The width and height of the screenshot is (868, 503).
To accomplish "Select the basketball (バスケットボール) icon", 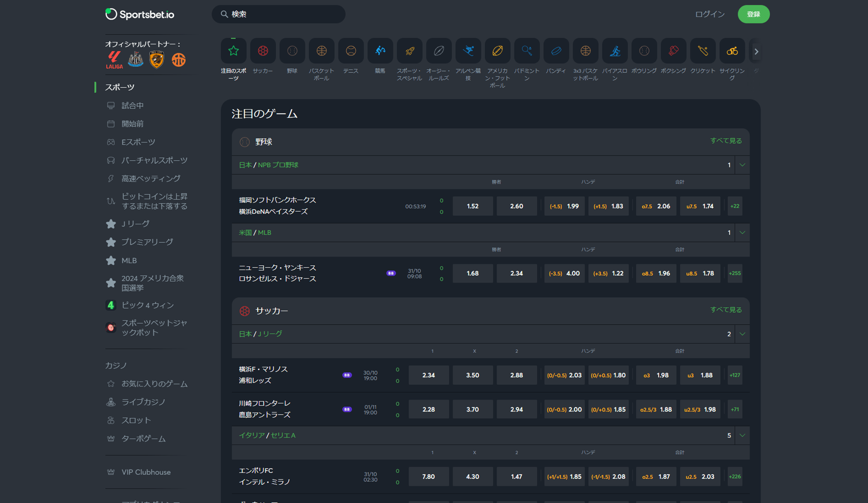I will (321, 51).
